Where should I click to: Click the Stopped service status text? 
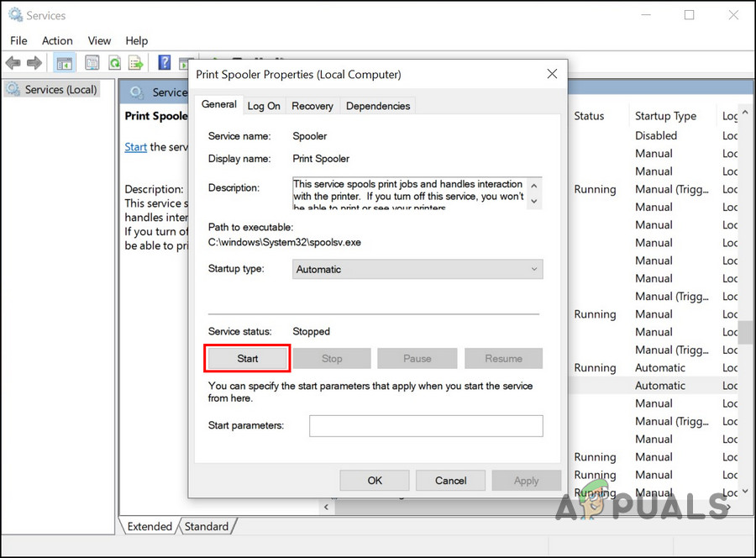point(311,331)
